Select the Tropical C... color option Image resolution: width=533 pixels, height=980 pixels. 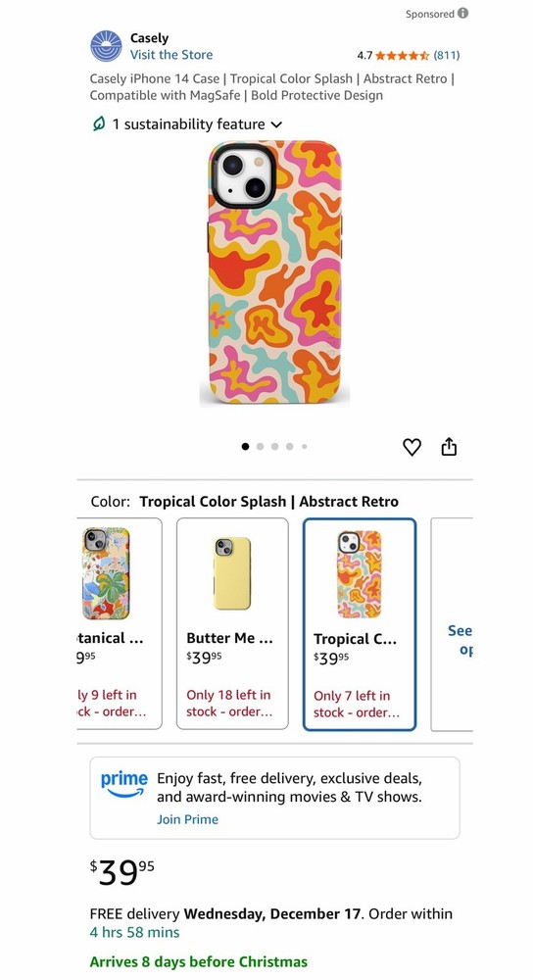click(360, 624)
